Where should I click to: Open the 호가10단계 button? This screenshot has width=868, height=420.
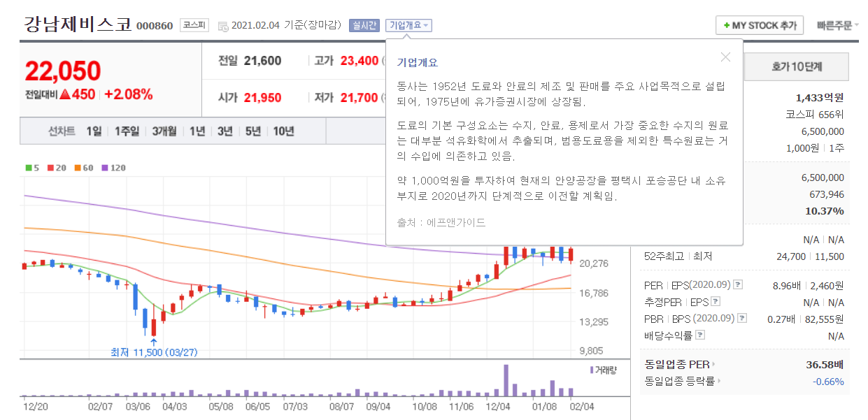point(797,67)
